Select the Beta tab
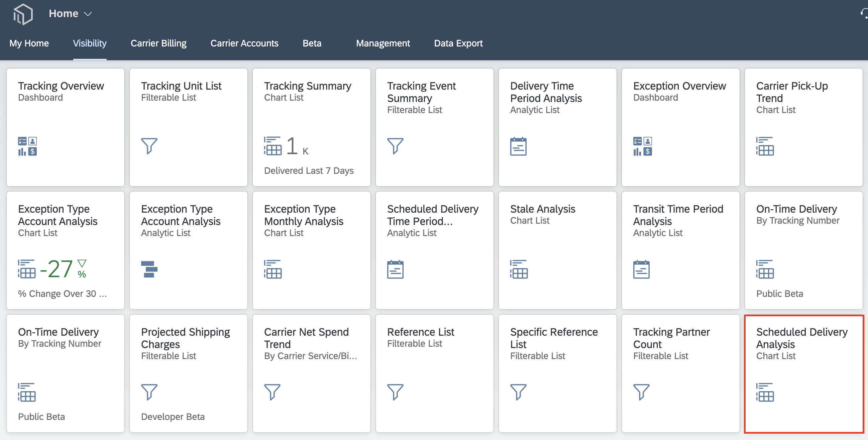Image resolution: width=868 pixels, height=440 pixels. tap(312, 43)
